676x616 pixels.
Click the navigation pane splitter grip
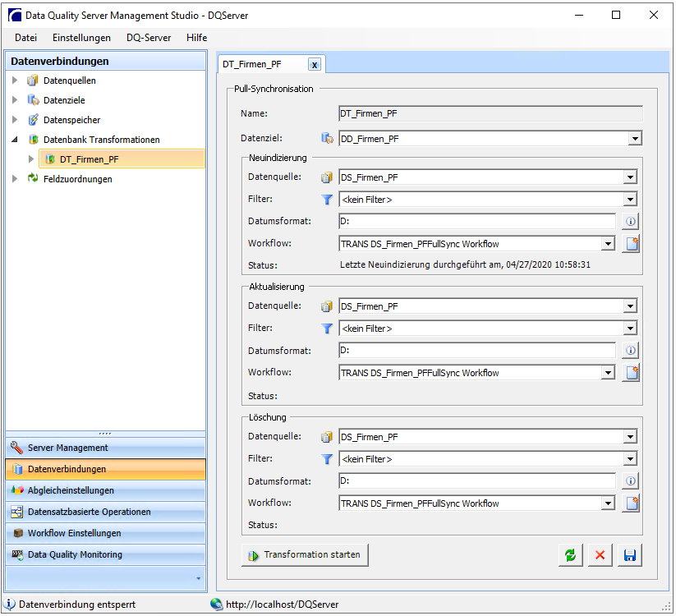pos(105,434)
